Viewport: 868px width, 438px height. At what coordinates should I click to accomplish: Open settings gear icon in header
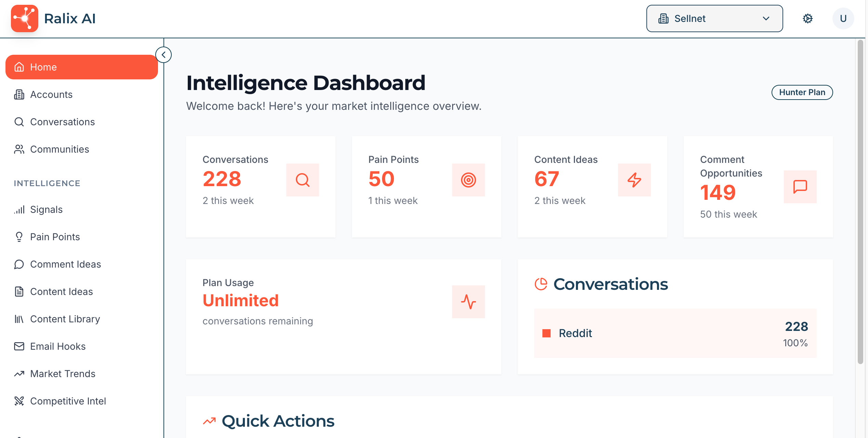(807, 18)
